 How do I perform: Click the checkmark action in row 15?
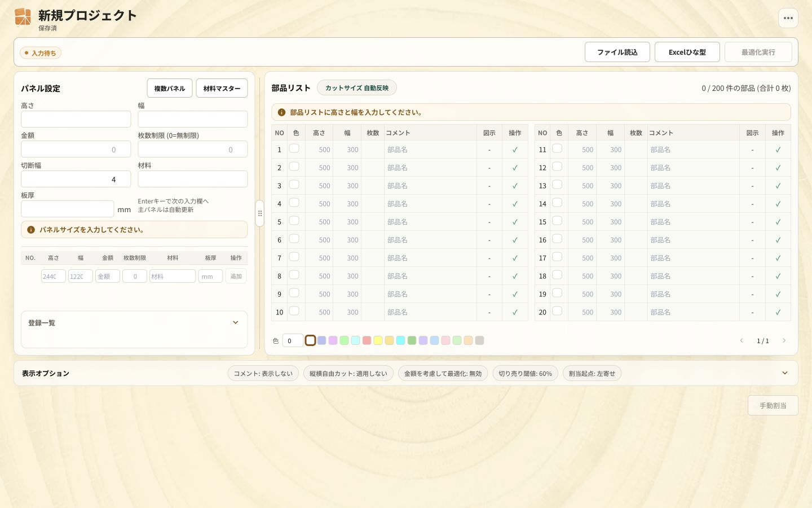(778, 222)
